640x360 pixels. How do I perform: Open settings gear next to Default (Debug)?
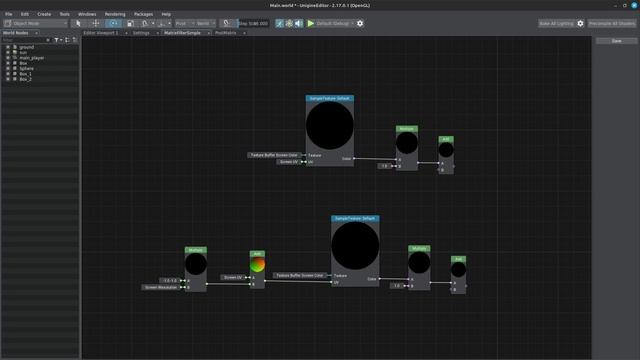(x=360, y=23)
